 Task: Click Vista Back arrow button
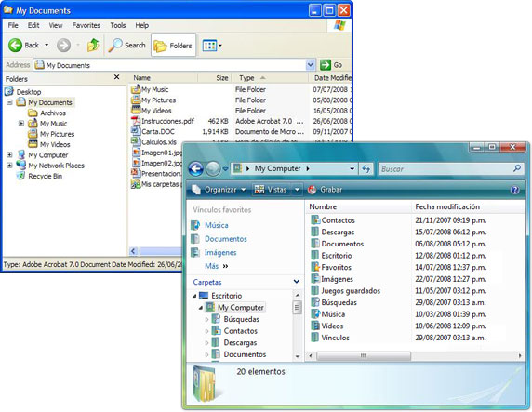[x=195, y=168]
